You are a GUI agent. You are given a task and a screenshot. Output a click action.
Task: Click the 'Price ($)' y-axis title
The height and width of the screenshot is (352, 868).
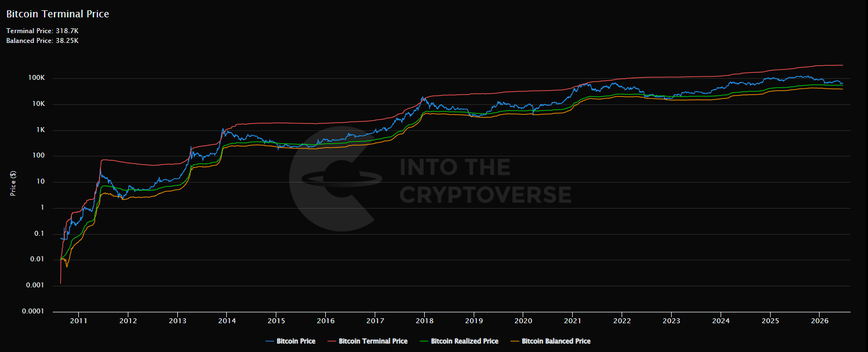(x=13, y=183)
